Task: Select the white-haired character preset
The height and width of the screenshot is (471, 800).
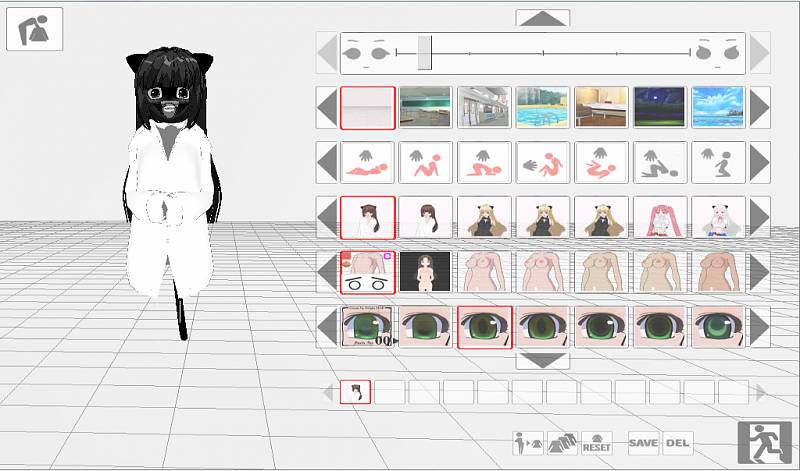Action: [718, 217]
